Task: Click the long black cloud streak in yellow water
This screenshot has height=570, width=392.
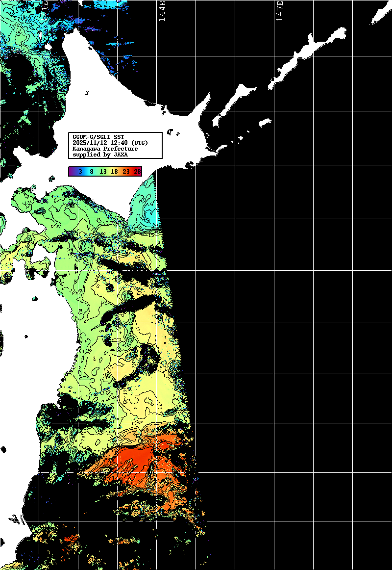Action: [130, 309]
